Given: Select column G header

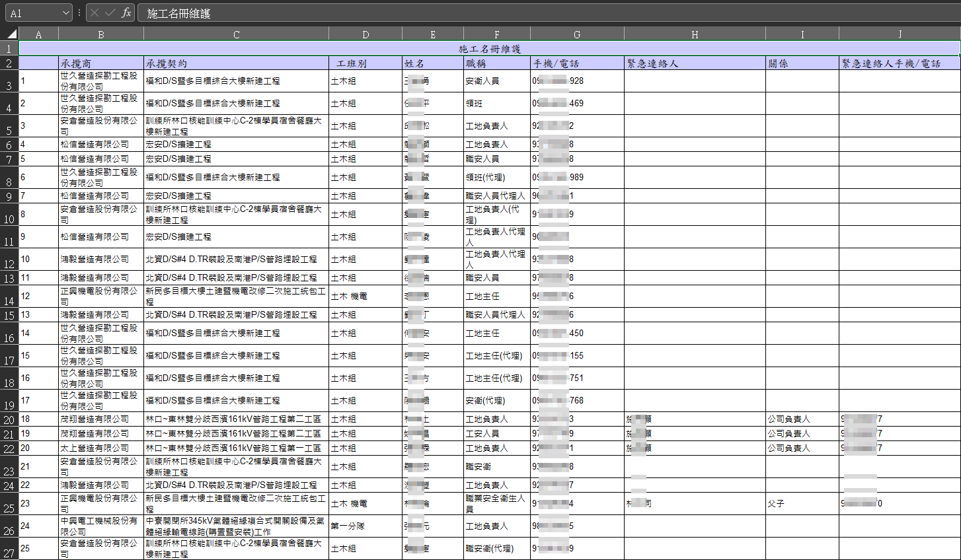Looking at the screenshot, I should (577, 34).
